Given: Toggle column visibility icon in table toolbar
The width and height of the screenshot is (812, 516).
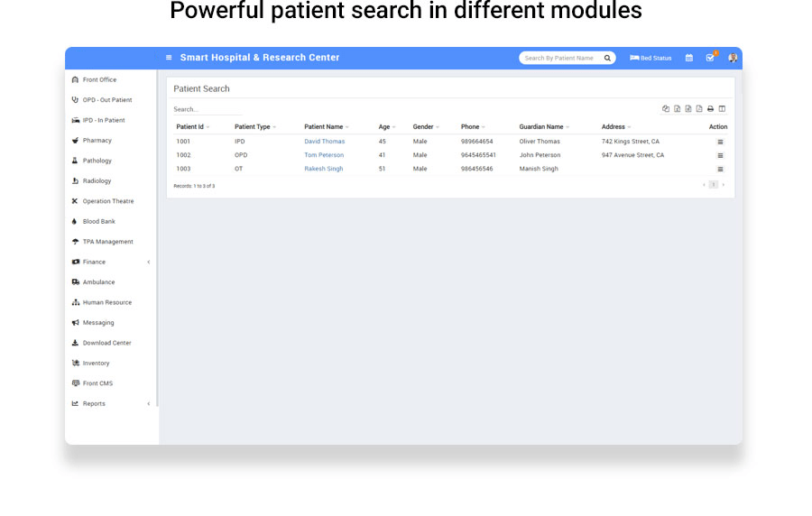Looking at the screenshot, I should pyautogui.click(x=722, y=109).
